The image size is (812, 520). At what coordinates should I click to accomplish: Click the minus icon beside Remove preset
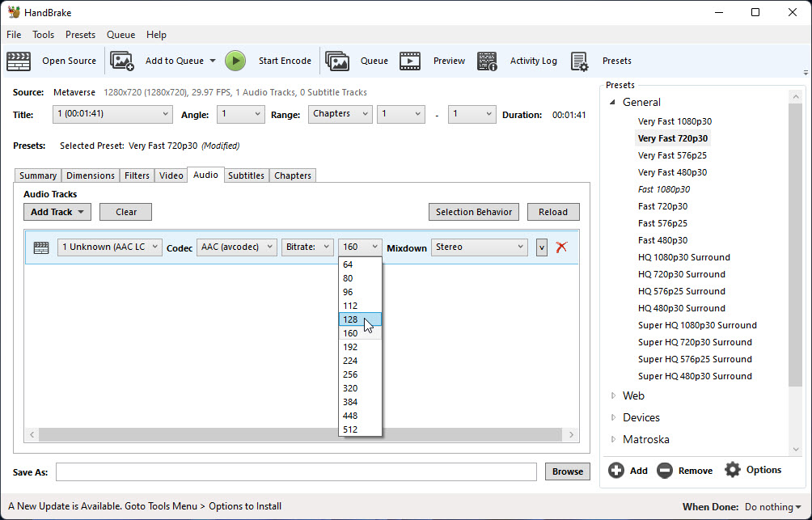pos(665,471)
